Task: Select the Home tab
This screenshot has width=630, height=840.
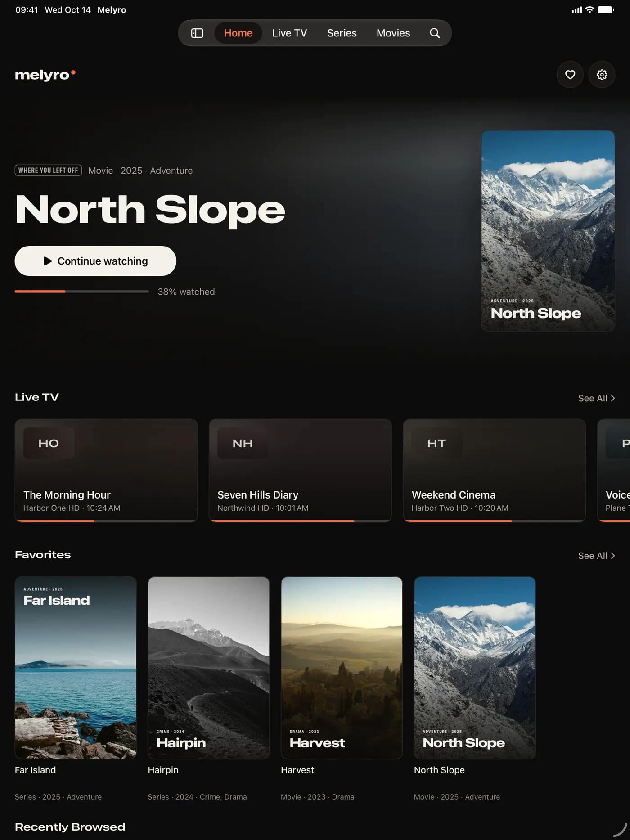Action: (238, 33)
